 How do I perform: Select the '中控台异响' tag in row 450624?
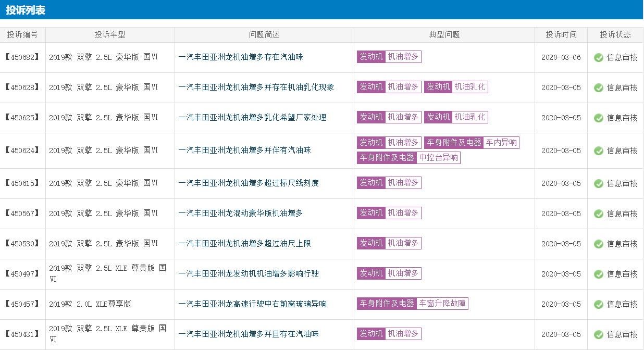pyautogui.click(x=439, y=157)
